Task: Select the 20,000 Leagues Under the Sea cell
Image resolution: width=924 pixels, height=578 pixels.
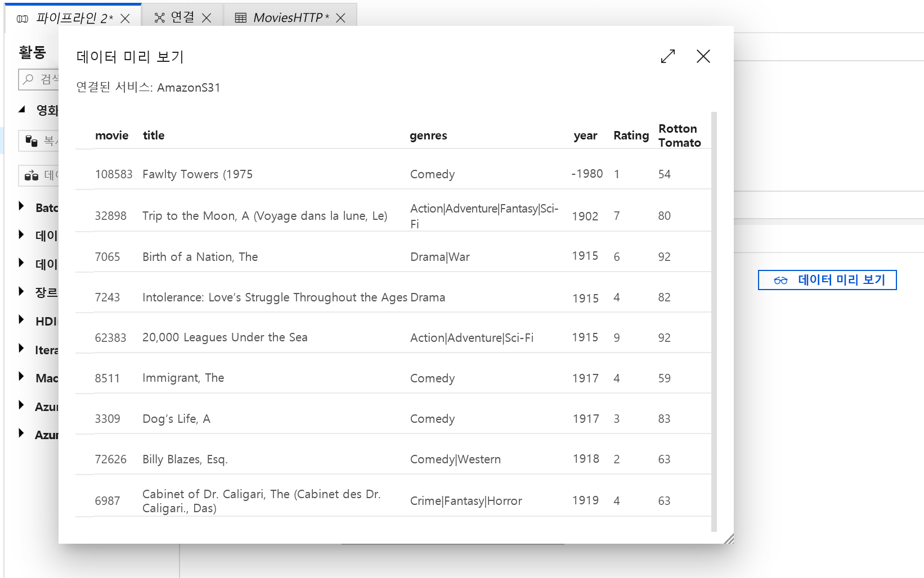Action: (225, 337)
